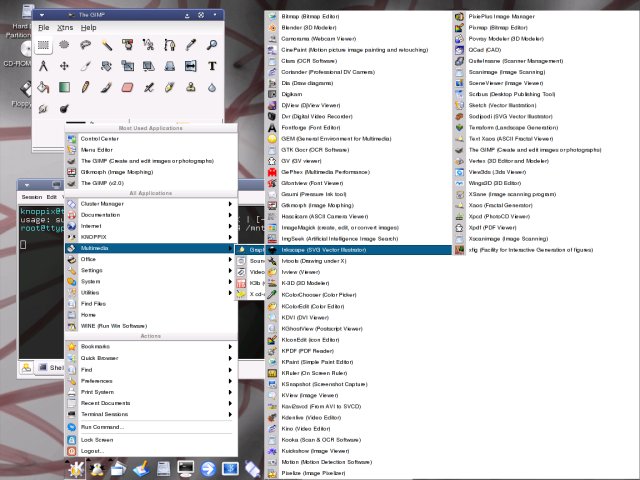Click the K menu button on the panel
The width and height of the screenshot is (640, 480).
tap(76, 469)
